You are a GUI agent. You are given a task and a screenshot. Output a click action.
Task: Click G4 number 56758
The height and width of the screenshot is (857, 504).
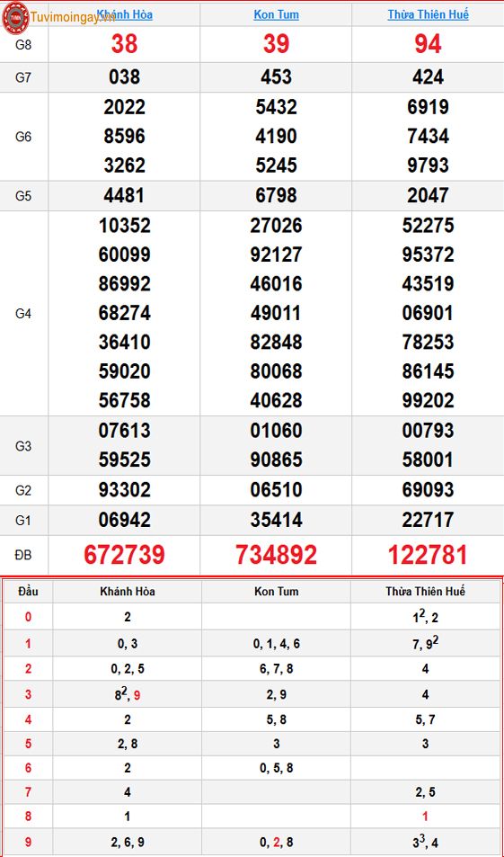[x=125, y=401]
